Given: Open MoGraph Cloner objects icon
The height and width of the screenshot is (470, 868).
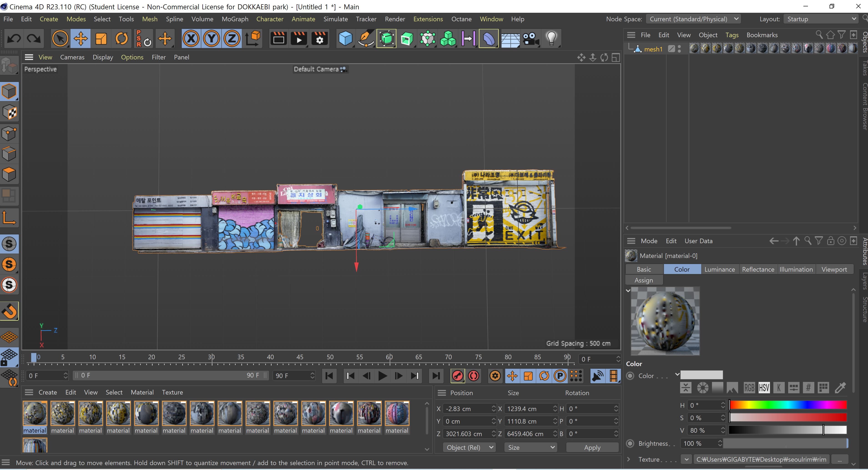Looking at the screenshot, I should (448, 38).
